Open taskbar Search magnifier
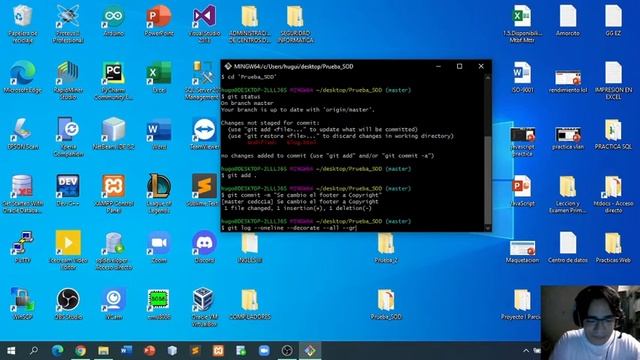Viewport: 640px width, 360px height. pyautogui.click(x=33, y=351)
